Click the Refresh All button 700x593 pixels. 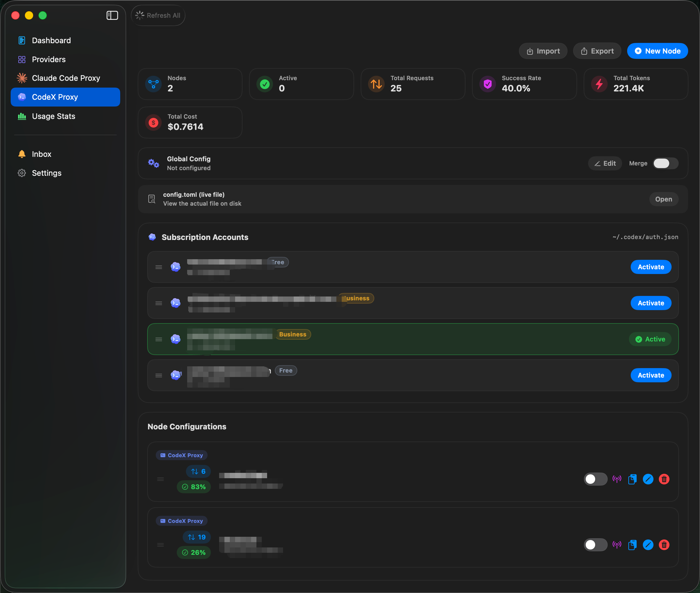pyautogui.click(x=158, y=15)
